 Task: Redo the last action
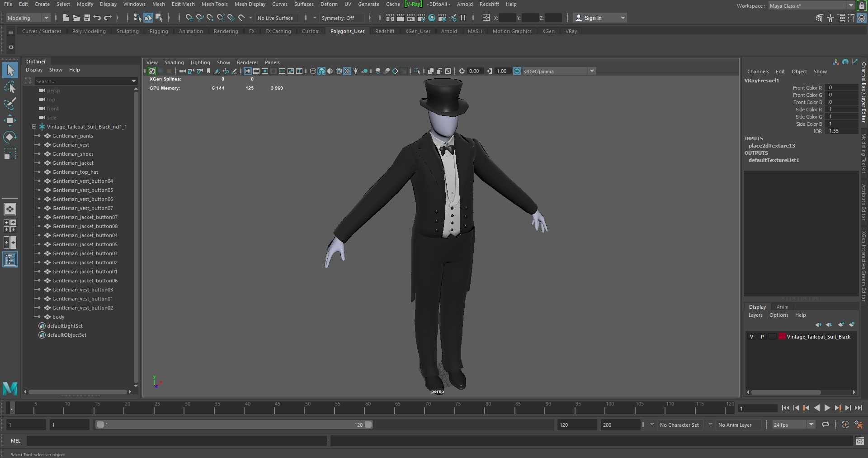(108, 18)
